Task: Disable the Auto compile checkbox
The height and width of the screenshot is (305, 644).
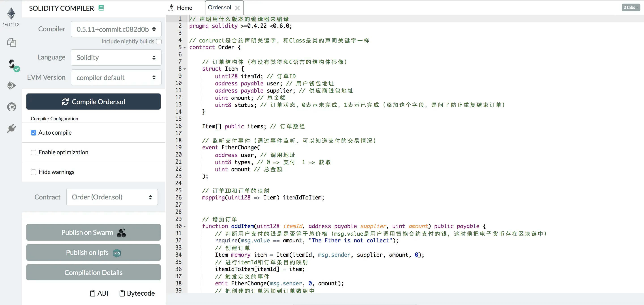Action: (x=34, y=133)
